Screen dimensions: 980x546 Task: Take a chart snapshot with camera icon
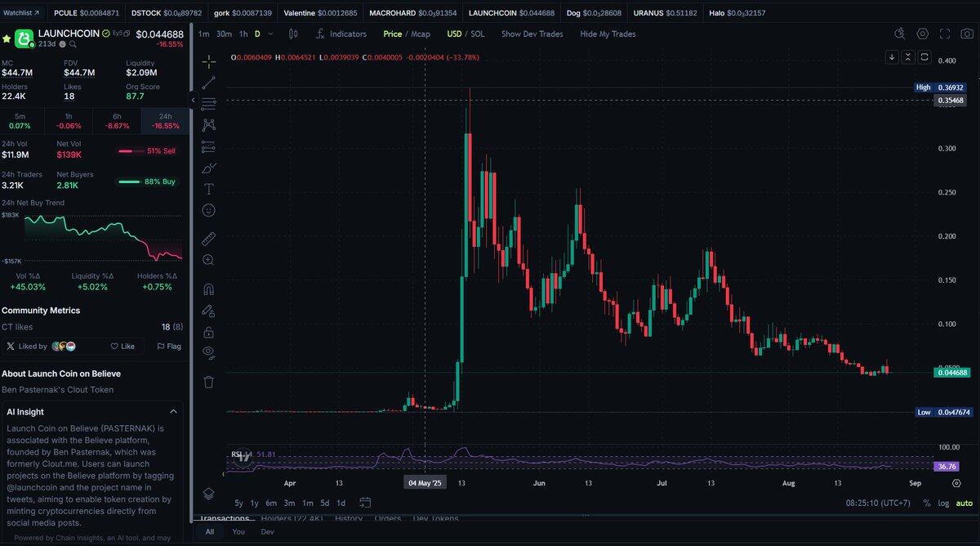[x=967, y=34]
